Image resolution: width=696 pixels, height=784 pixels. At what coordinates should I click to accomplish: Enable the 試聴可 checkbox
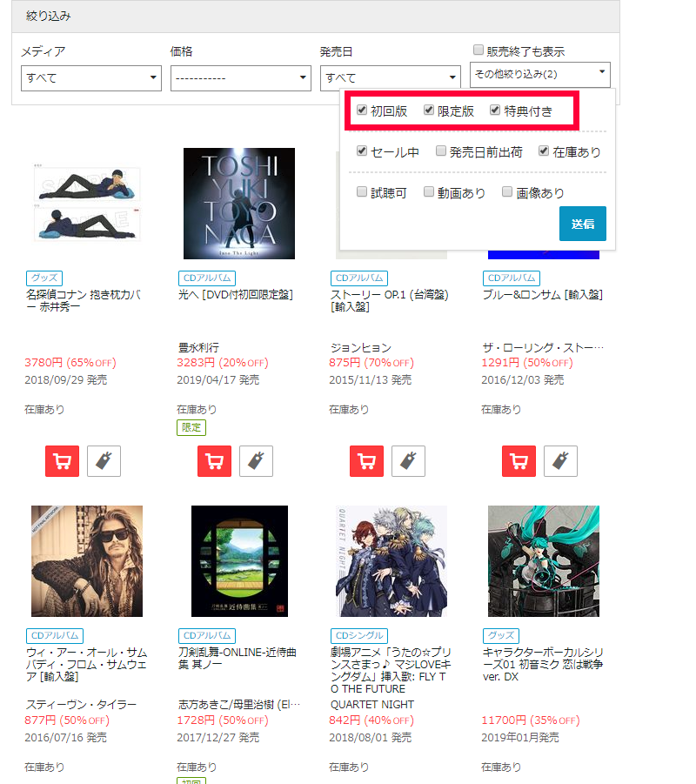(362, 192)
